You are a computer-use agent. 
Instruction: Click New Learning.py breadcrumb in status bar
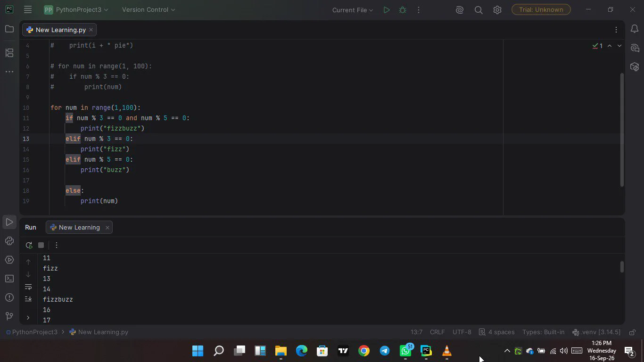click(x=99, y=332)
